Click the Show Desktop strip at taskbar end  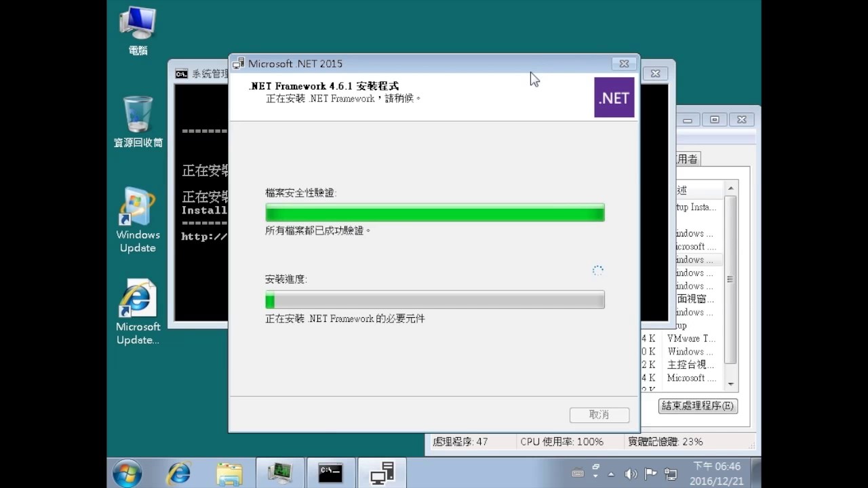tap(755, 473)
